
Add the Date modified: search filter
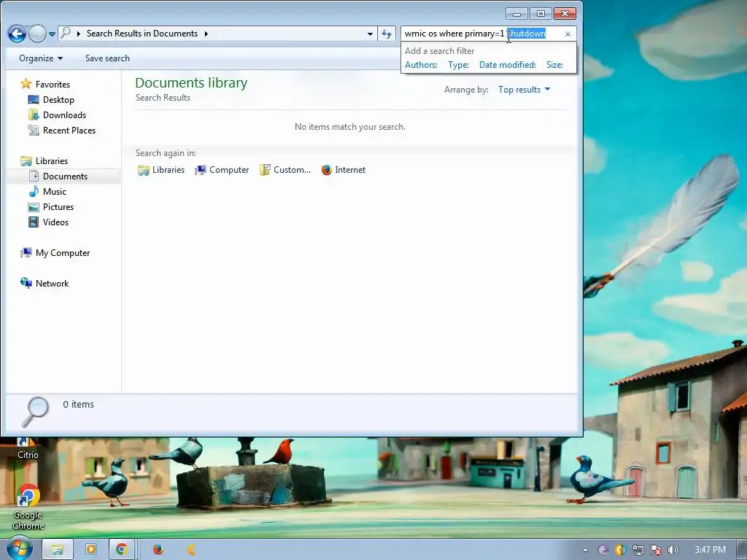pos(508,65)
